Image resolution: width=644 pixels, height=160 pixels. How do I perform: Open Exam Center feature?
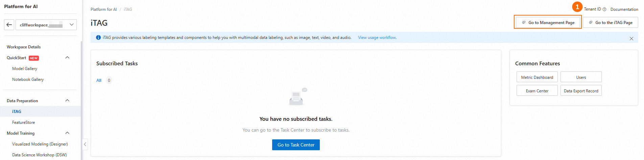coord(537,91)
